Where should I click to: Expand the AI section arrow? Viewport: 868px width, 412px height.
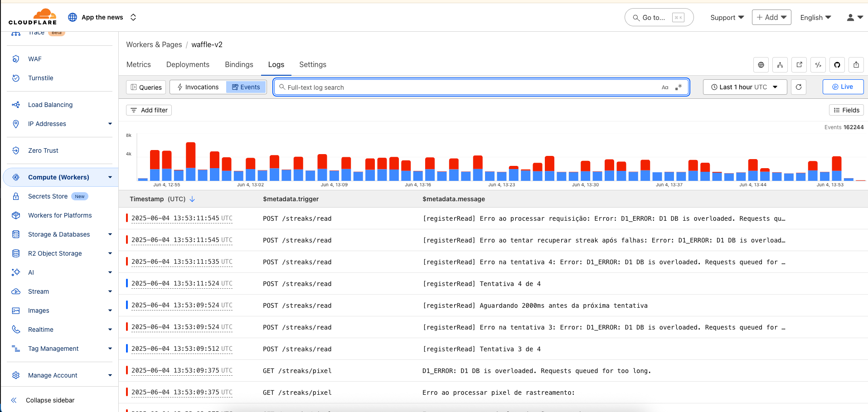[110, 272]
